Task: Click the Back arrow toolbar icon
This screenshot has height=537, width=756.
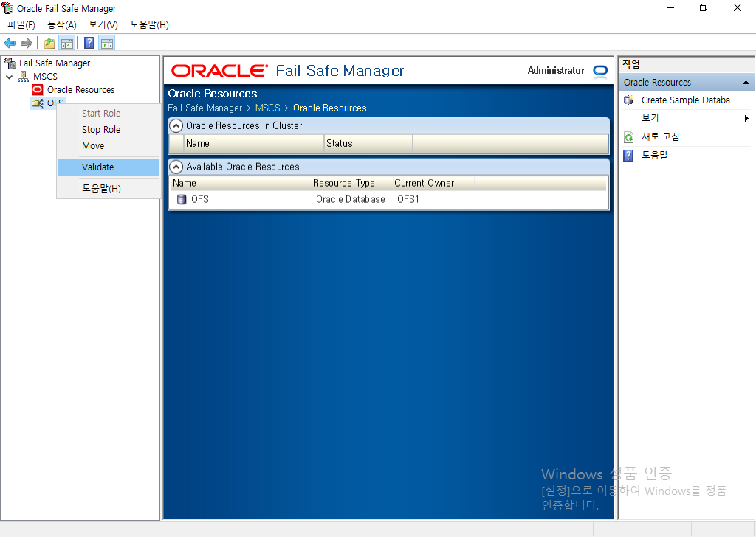Action: point(10,44)
